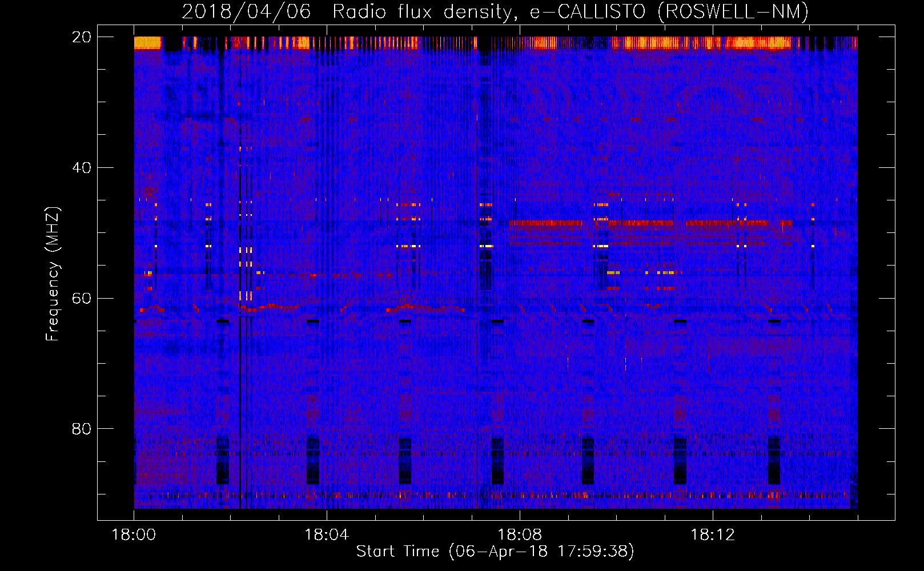Click the 'Frequency (MHZ)' axis title
The height and width of the screenshot is (571, 924).
(x=53, y=274)
